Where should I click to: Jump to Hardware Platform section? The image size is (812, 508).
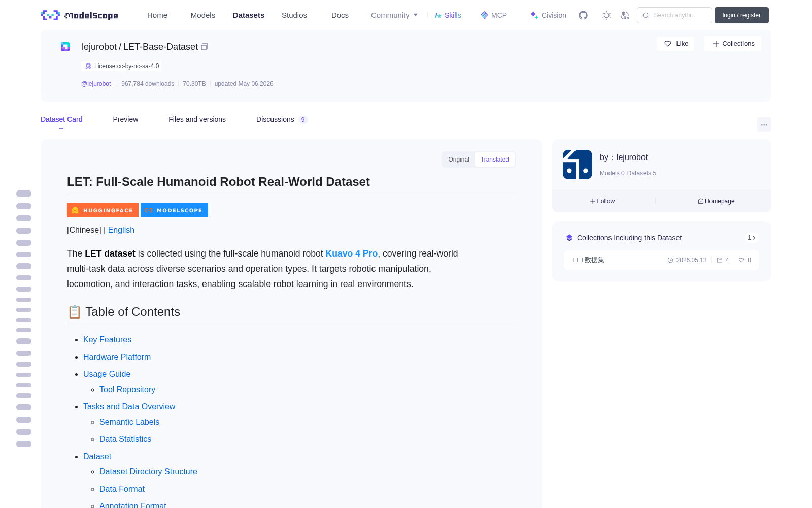[117, 357]
